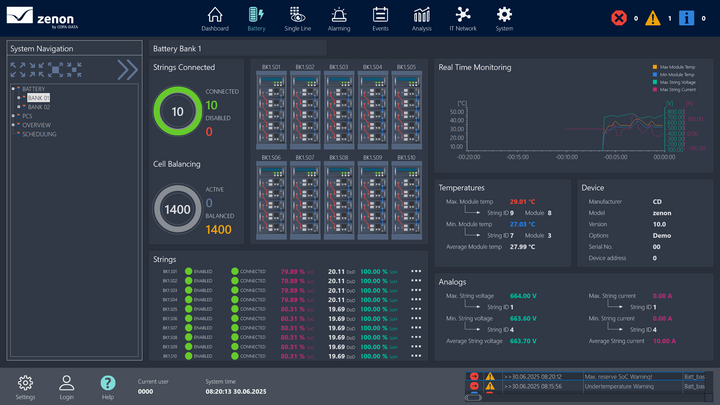Image resolution: width=720 pixels, height=405 pixels.
Task: Toggle the CONNECTED indicator of string BK1.S05
Action: 235,309
